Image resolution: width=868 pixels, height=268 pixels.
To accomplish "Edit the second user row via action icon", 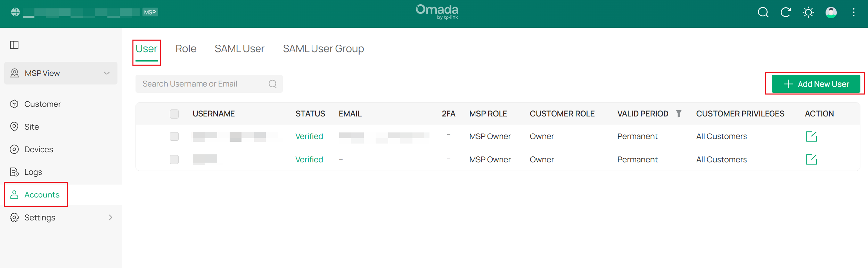I will tap(811, 159).
